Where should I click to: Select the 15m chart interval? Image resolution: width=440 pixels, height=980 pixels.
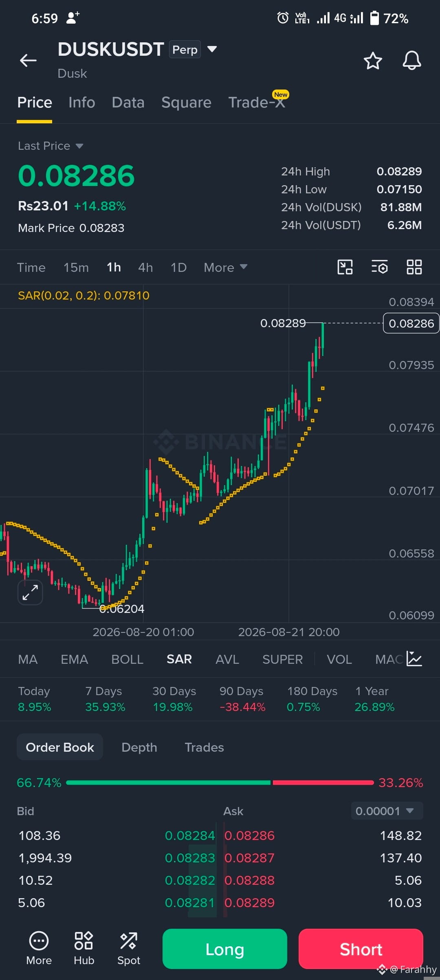click(x=76, y=267)
